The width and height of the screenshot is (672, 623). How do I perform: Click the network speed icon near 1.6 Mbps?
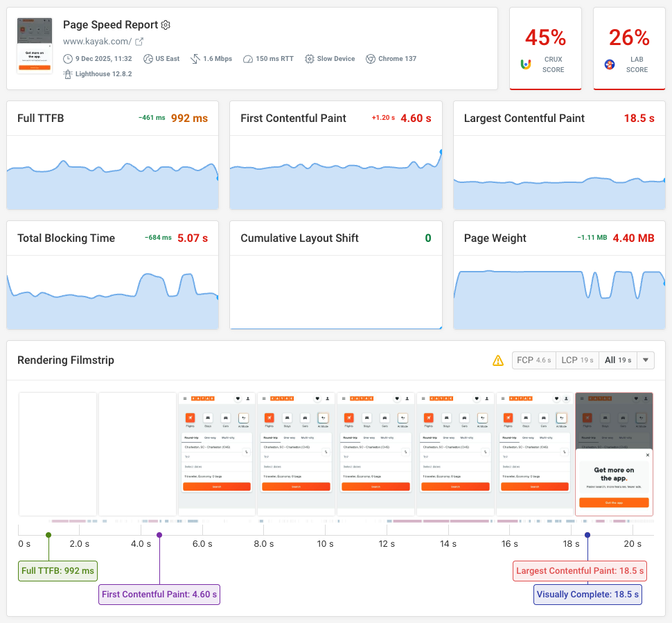click(x=195, y=58)
